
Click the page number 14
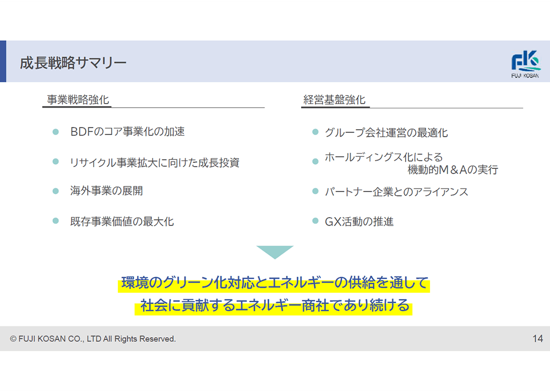(x=537, y=339)
